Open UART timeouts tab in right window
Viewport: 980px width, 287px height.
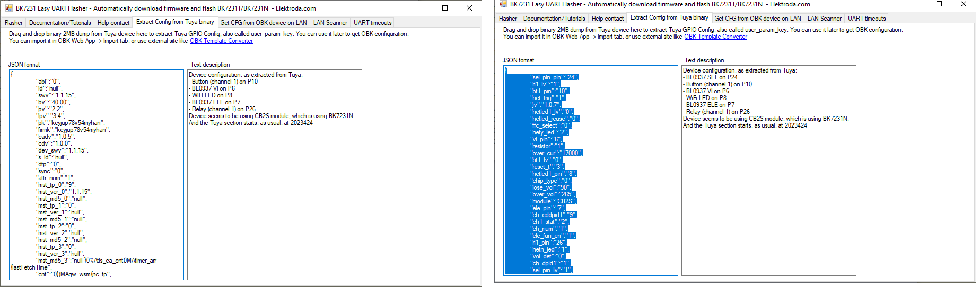click(x=867, y=19)
